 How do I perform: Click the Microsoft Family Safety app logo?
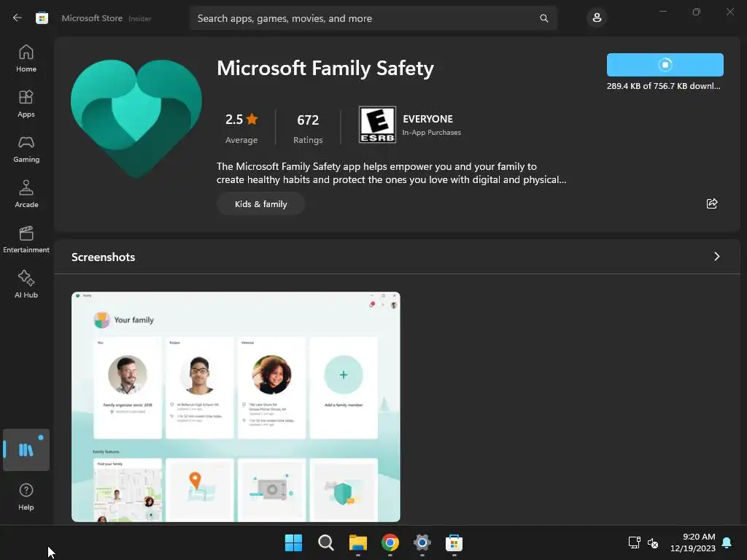(136, 119)
